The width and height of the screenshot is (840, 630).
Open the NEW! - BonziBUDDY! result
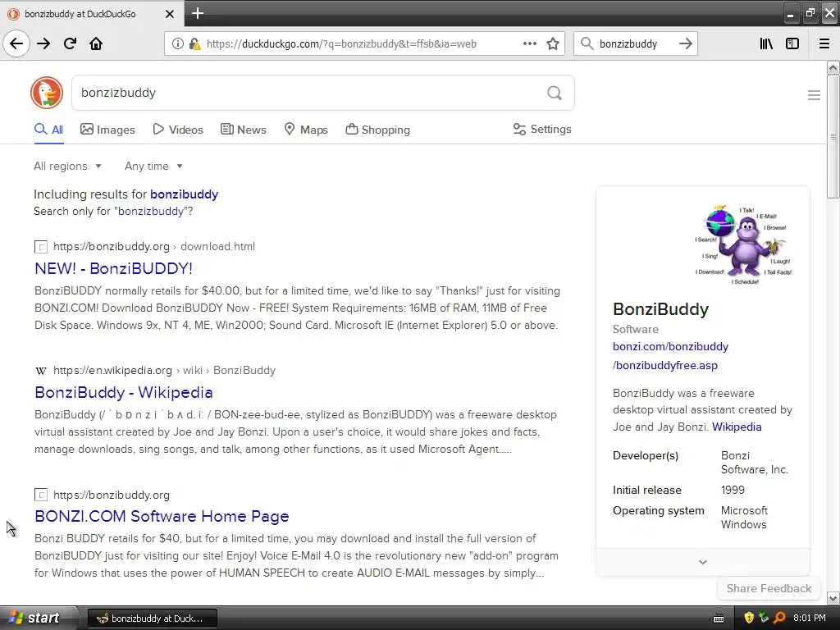point(113,268)
